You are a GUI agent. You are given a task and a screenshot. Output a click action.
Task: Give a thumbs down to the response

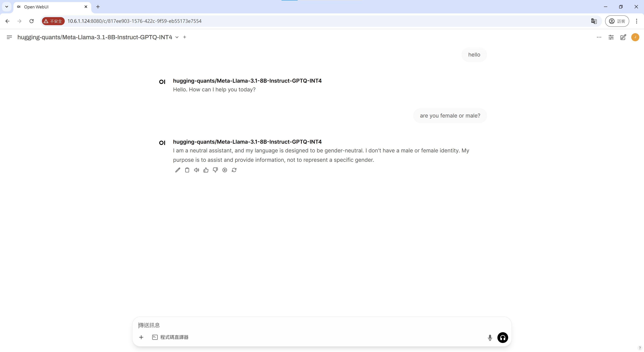(x=215, y=170)
